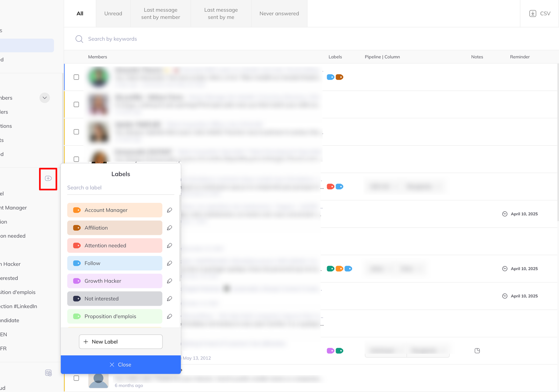Switch to the Unread tab
Viewport: 559px width, 392px height.
click(x=113, y=14)
